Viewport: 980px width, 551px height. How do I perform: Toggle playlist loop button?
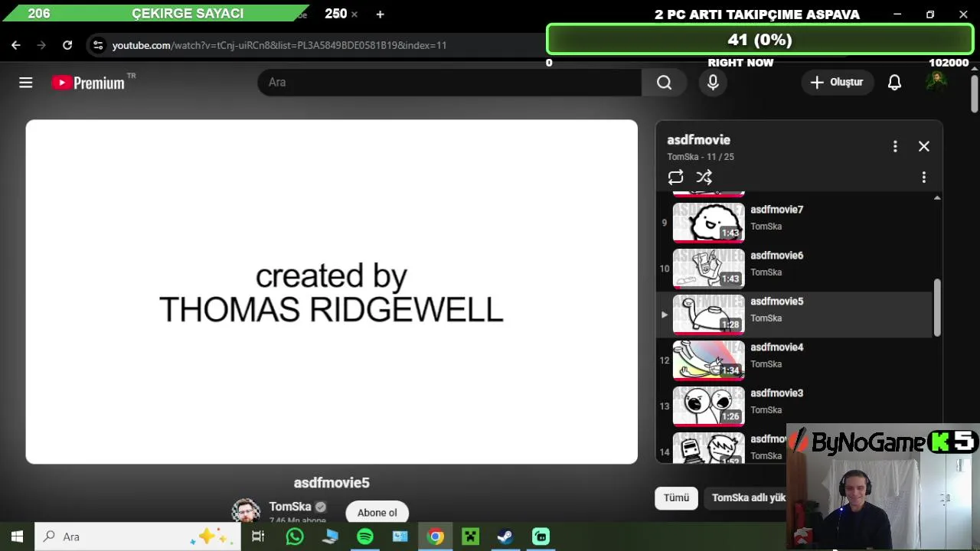point(675,178)
